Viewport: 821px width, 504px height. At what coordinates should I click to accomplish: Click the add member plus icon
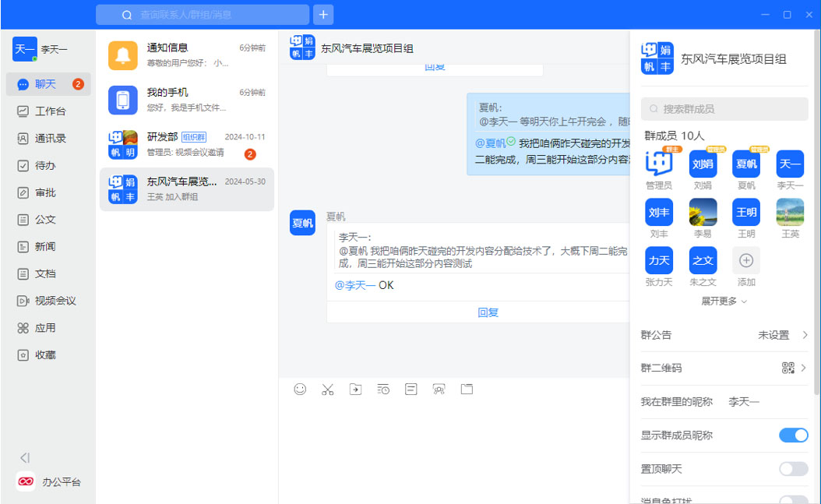(745, 260)
